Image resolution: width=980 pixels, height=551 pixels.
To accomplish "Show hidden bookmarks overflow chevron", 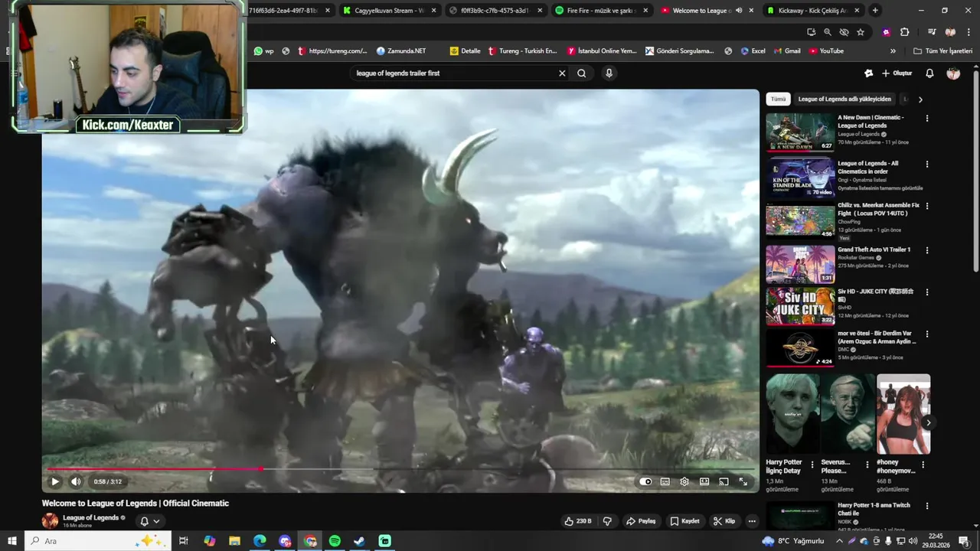I will click(x=893, y=51).
